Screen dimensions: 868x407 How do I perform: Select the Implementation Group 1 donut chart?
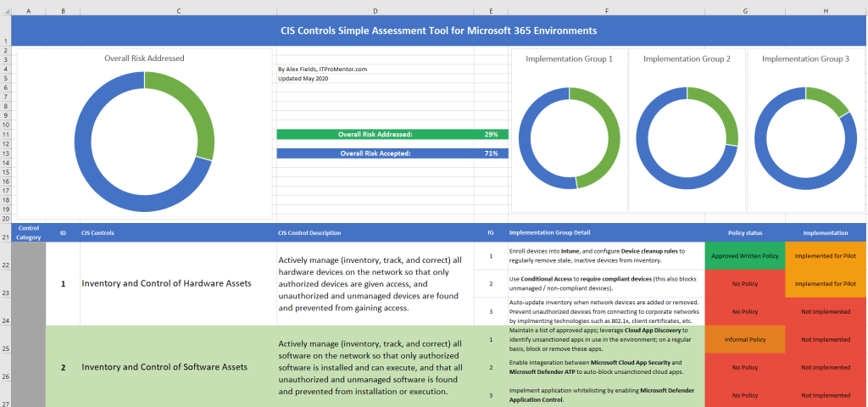(569, 130)
